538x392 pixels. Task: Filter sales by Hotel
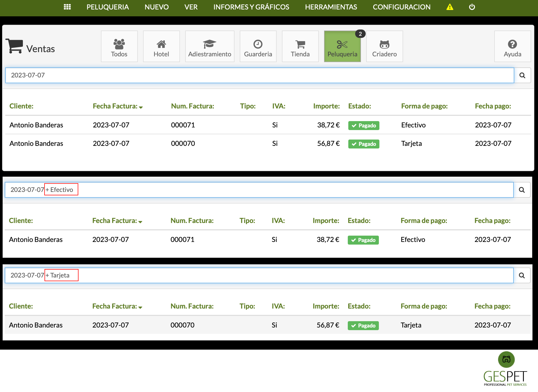point(161,47)
